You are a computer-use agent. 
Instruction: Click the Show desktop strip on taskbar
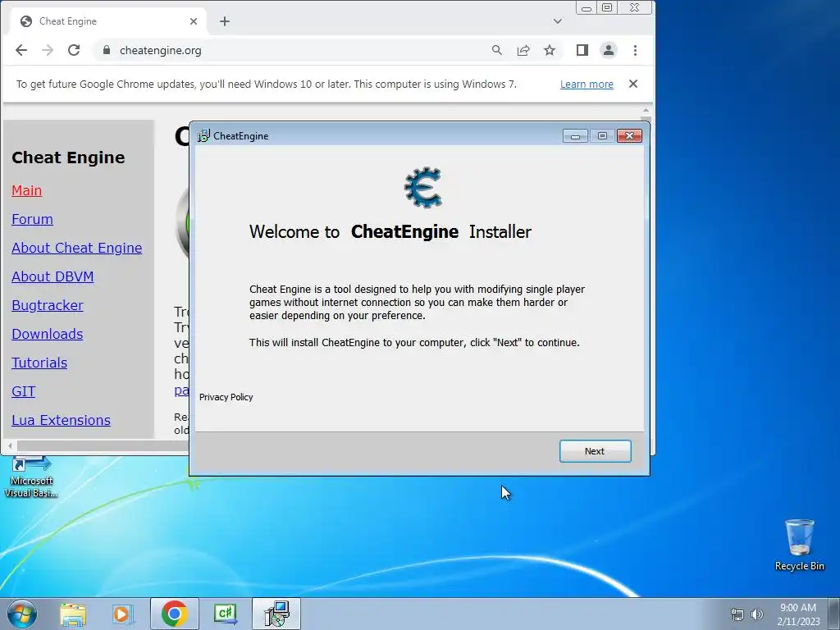[x=834, y=614]
